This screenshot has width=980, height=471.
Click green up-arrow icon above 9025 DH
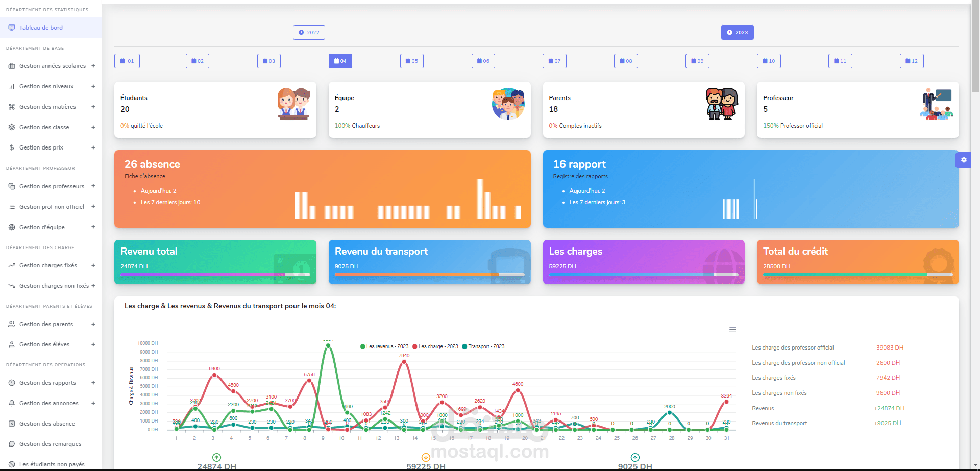click(635, 457)
